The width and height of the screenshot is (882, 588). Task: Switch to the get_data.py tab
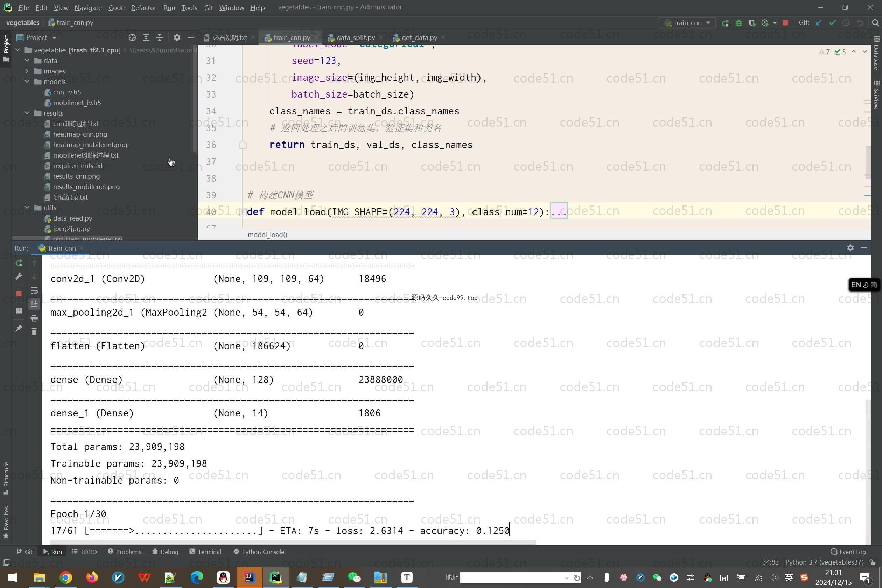[419, 37]
